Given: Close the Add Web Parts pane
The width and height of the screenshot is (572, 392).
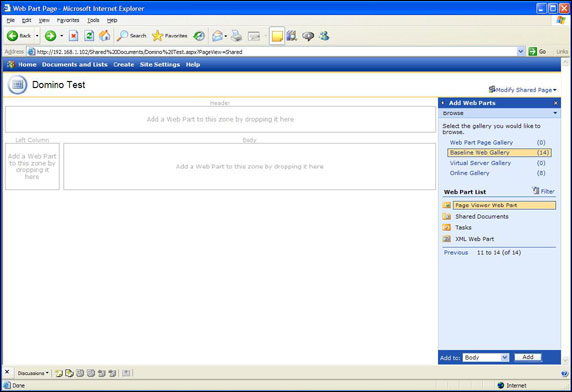Looking at the screenshot, I should 556,103.
